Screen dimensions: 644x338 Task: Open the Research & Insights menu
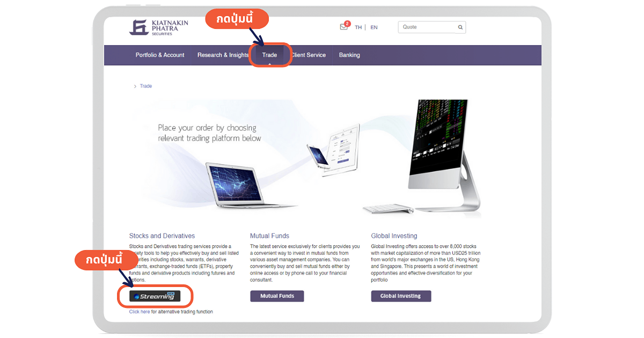pyautogui.click(x=223, y=55)
